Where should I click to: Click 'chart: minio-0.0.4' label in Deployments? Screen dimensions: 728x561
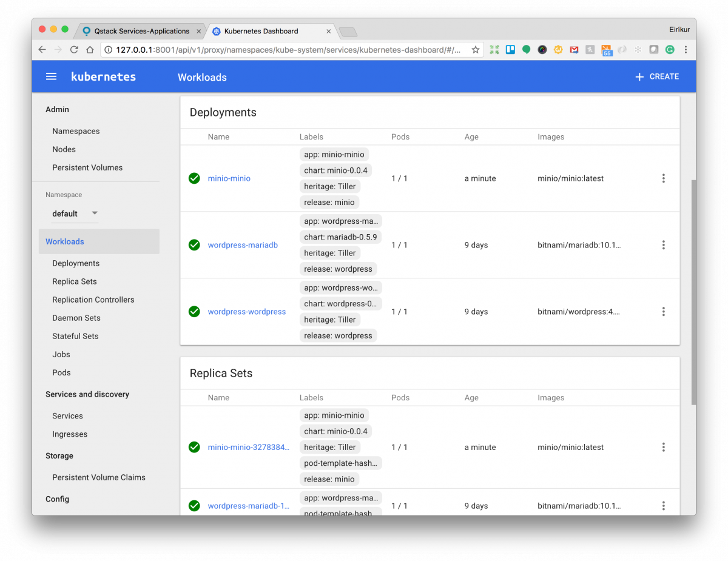335,170
